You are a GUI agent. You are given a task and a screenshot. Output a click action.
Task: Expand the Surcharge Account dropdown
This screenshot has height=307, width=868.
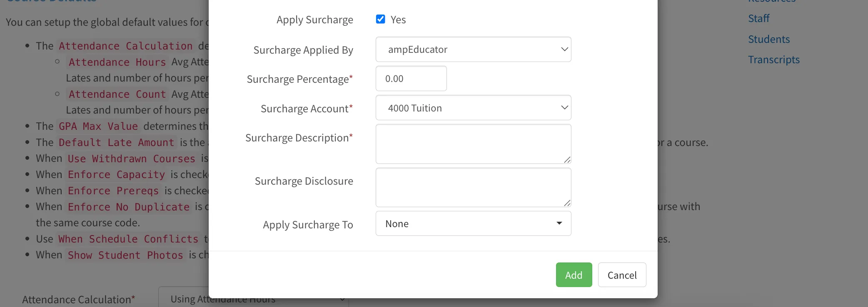point(473,108)
